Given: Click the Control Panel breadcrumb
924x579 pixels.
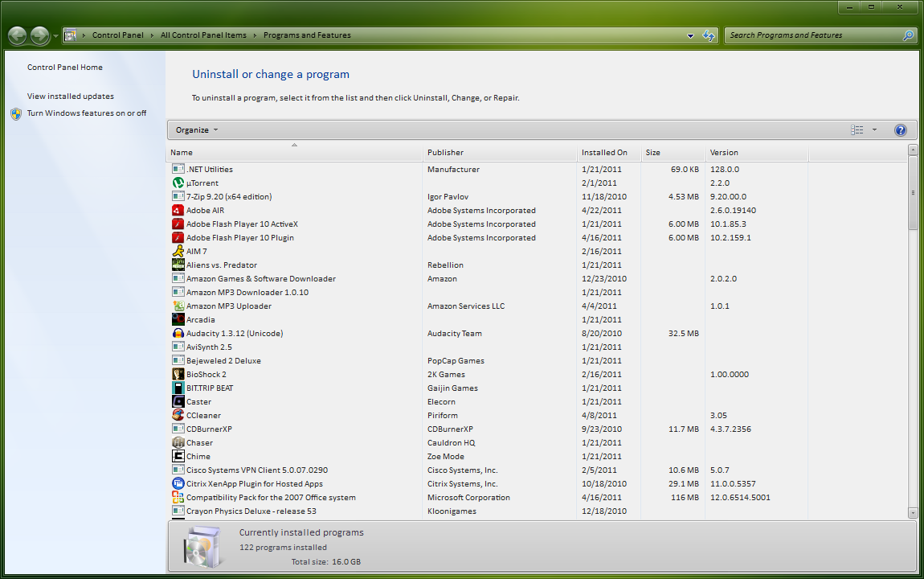Looking at the screenshot, I should [118, 35].
